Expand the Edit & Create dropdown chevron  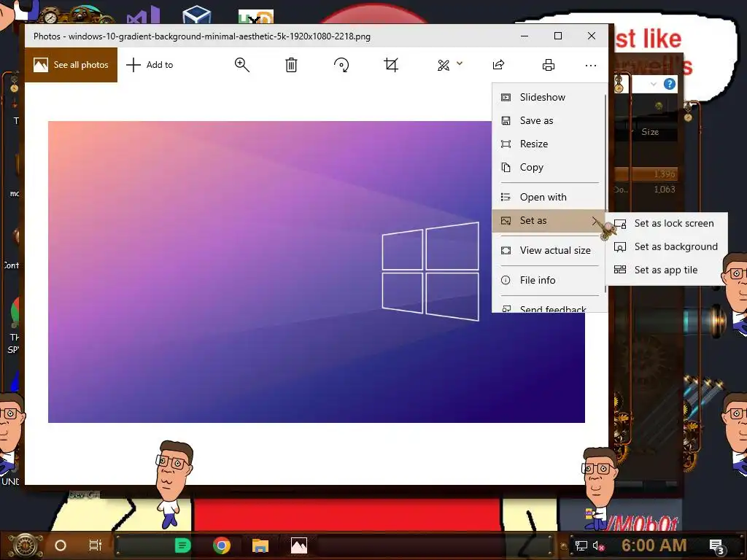coord(460,63)
